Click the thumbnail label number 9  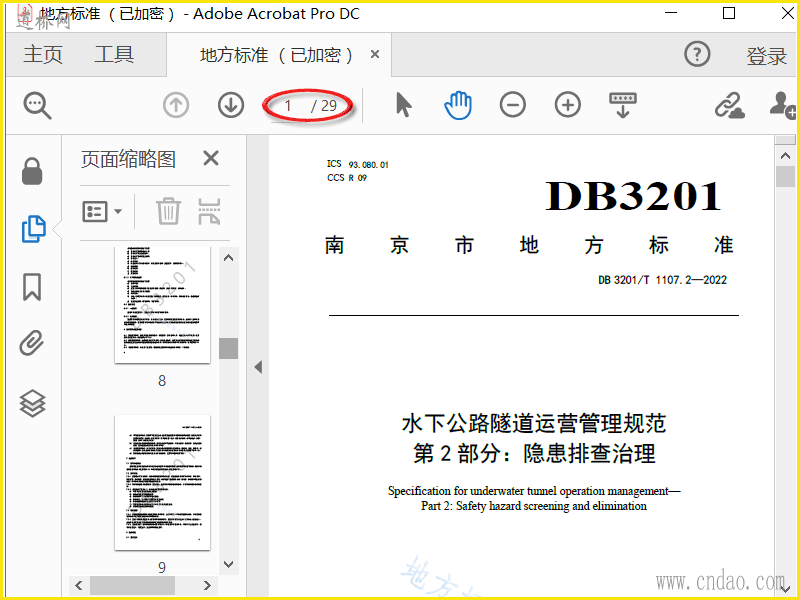[162, 567]
